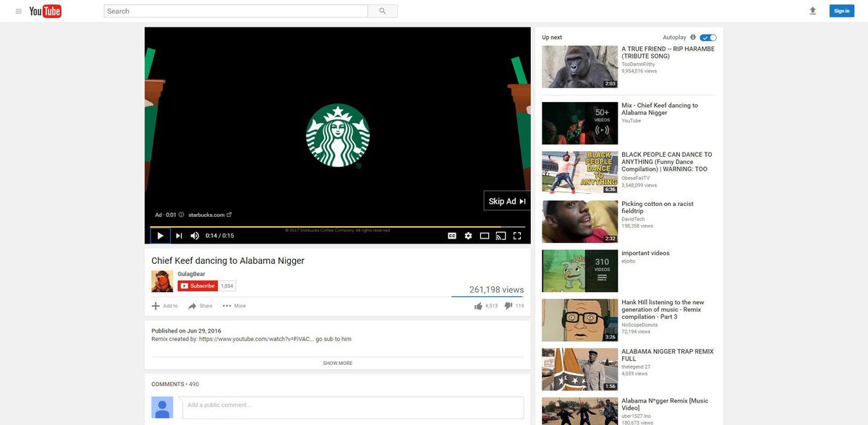
Task: Subscribe to GulagBear channel
Action: [197, 286]
